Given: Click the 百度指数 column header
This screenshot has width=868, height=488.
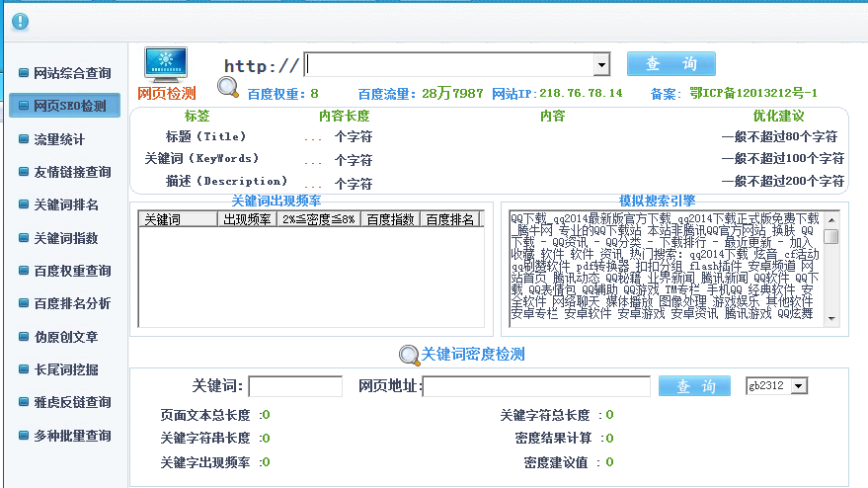Looking at the screenshot, I should click(391, 219).
